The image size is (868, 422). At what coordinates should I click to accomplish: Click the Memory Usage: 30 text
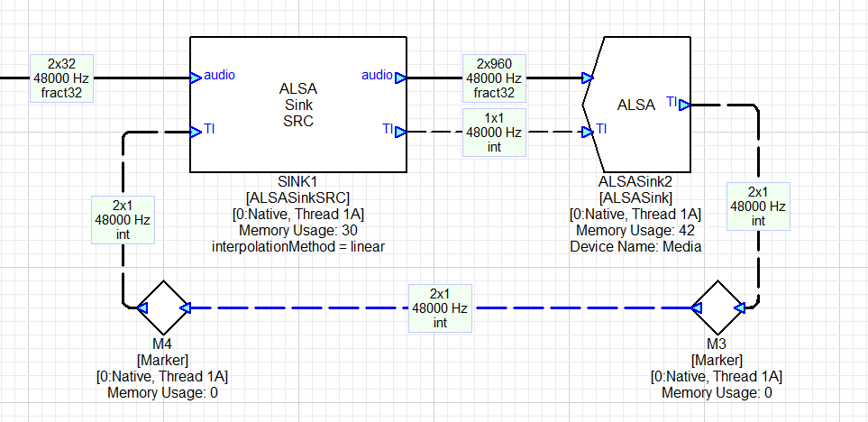pyautogui.click(x=297, y=230)
